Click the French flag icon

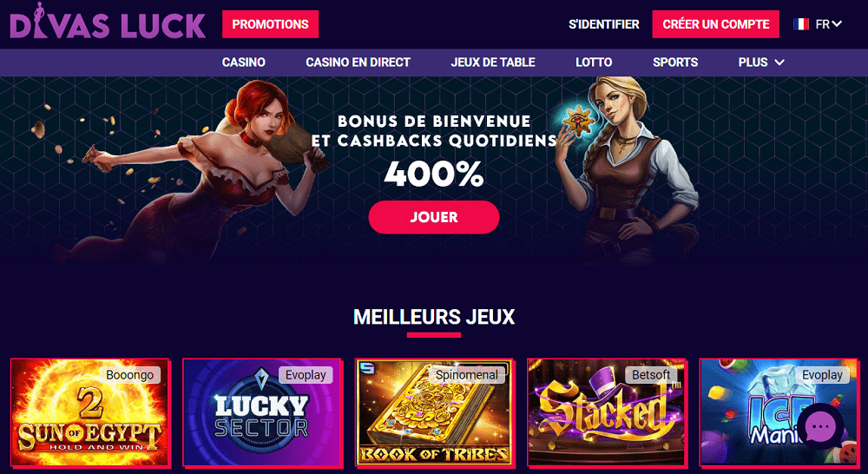800,24
